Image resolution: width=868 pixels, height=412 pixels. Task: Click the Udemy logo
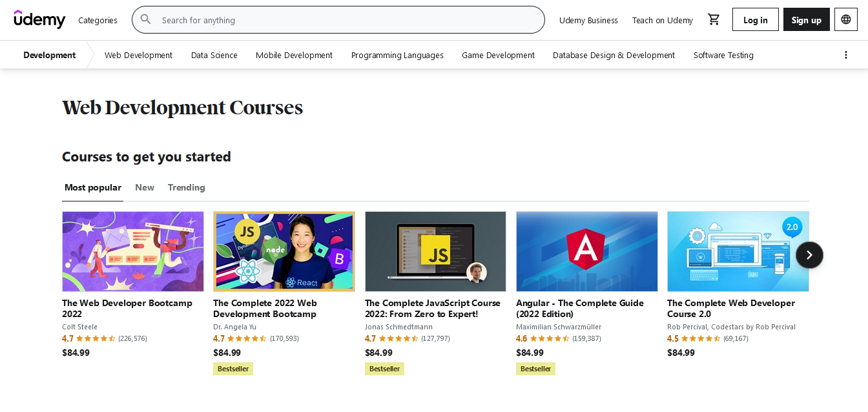pos(39,19)
